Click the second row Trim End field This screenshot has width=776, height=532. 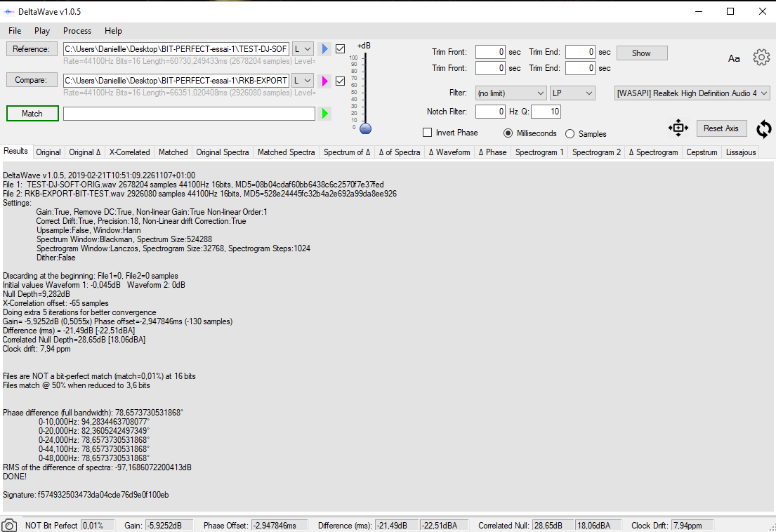580,68
